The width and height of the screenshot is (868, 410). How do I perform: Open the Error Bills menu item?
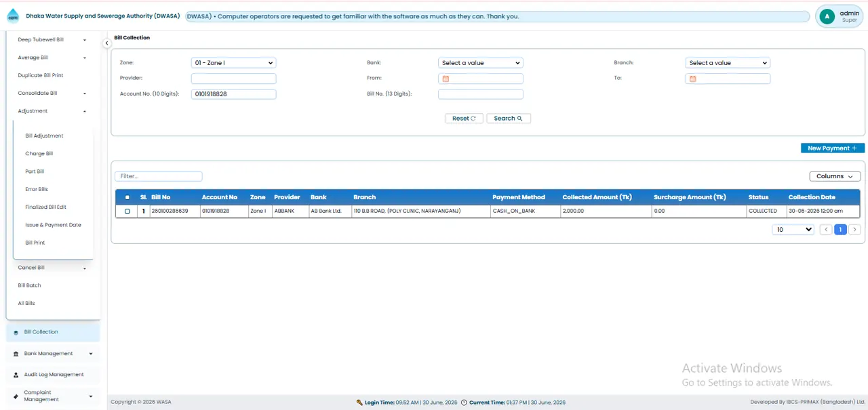point(37,189)
